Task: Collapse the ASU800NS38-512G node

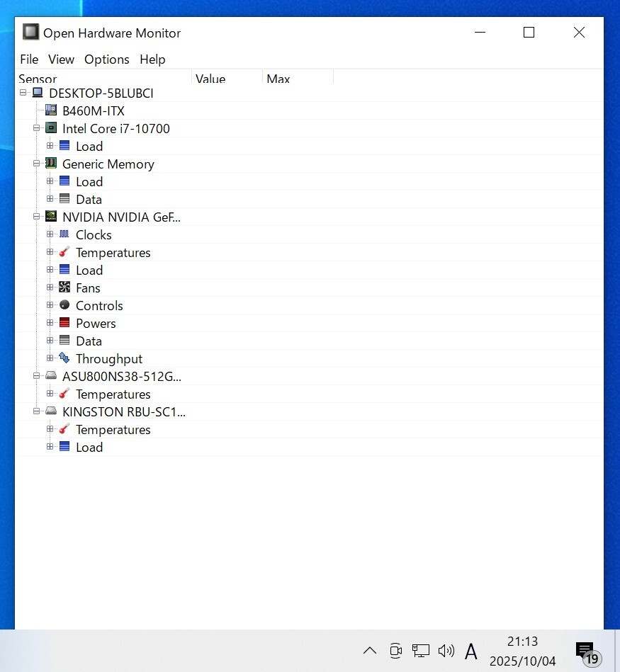Action: click(x=36, y=376)
